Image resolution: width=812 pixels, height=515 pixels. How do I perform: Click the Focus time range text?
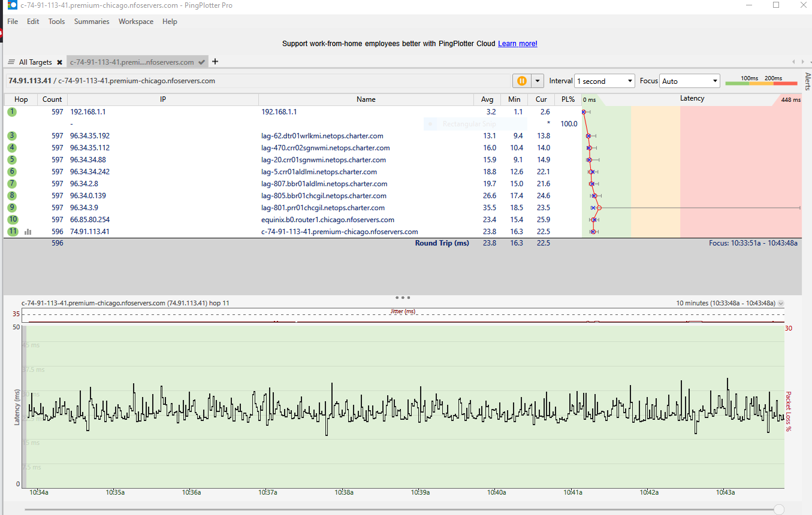click(x=753, y=243)
